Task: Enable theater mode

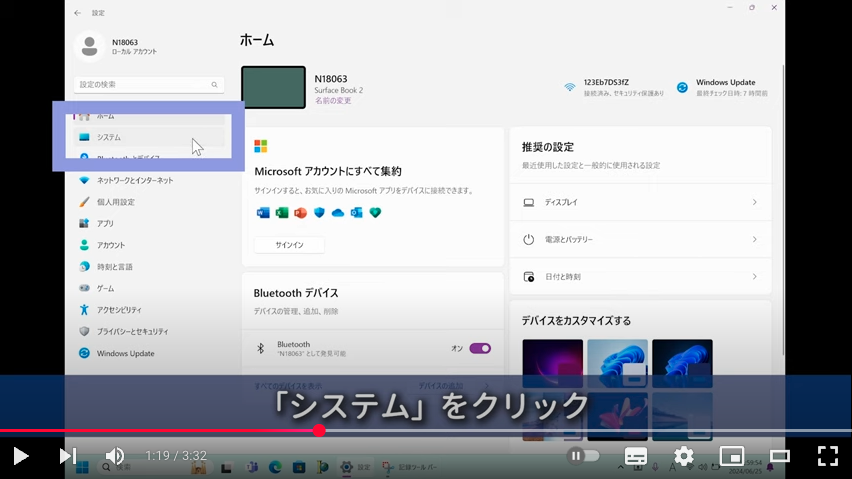Action: coord(780,456)
